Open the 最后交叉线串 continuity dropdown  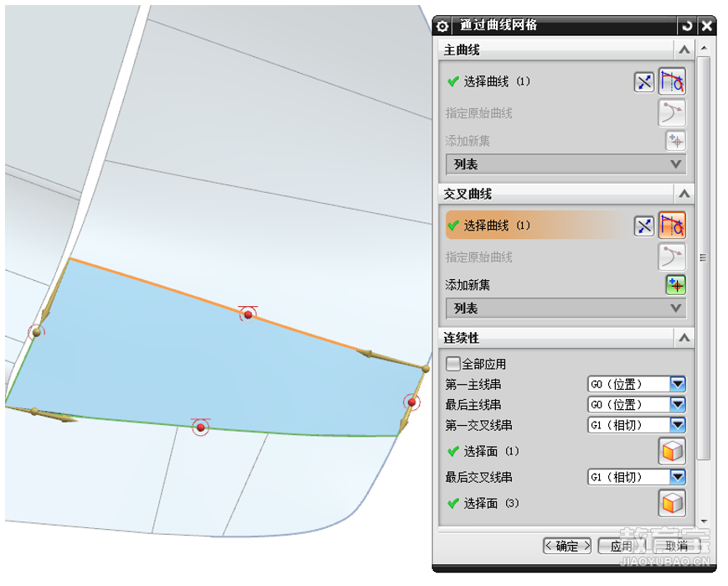678,477
